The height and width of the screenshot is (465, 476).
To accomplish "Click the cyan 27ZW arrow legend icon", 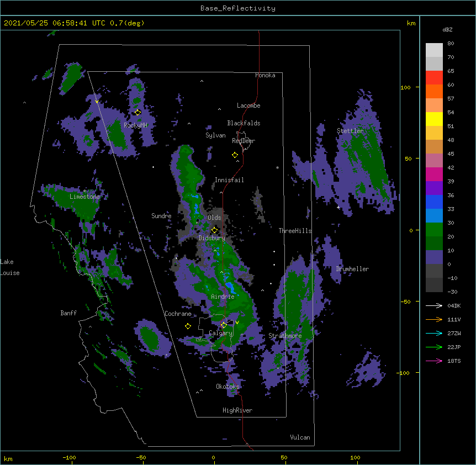I will (x=434, y=333).
